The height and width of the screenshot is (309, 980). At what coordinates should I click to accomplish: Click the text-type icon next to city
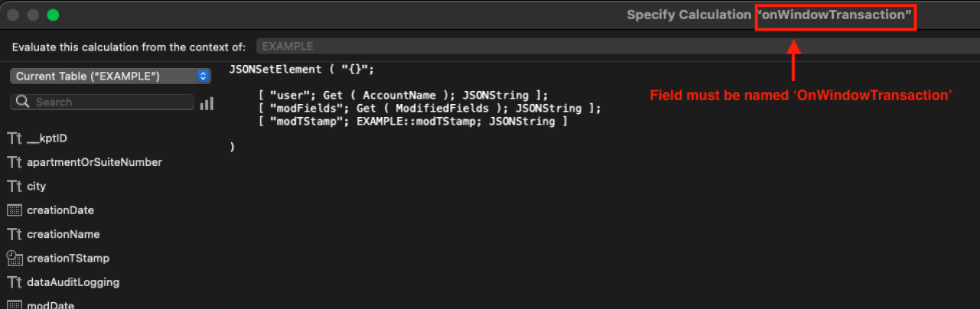pos(15,186)
